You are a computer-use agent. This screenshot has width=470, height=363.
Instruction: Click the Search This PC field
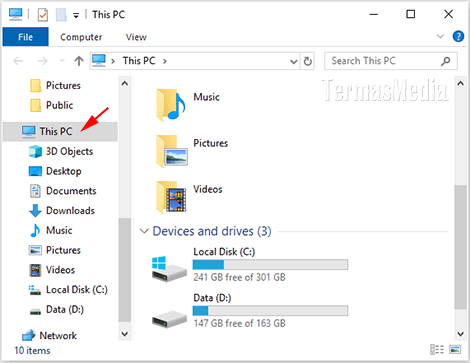tap(391, 61)
